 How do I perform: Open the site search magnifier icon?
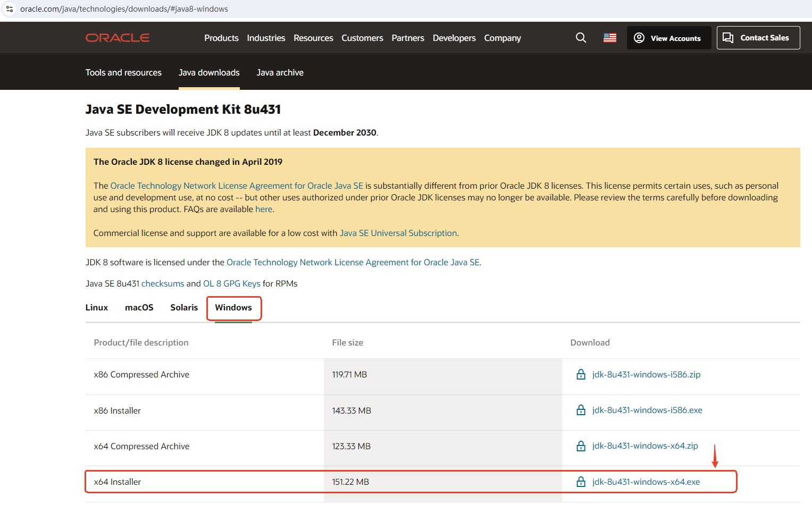[581, 38]
